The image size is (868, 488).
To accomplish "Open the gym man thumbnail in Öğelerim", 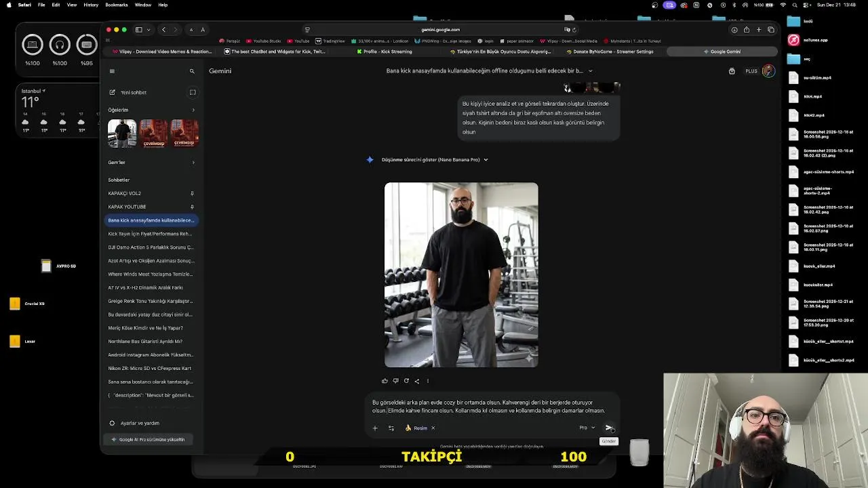I will 122,134.
